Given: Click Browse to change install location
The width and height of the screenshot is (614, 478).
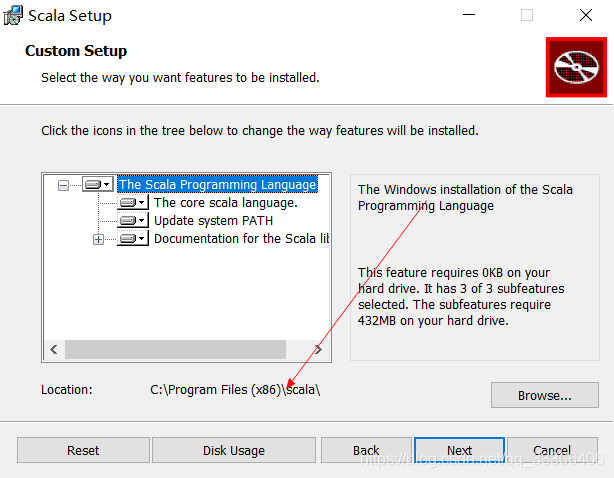Looking at the screenshot, I should pos(544,395).
